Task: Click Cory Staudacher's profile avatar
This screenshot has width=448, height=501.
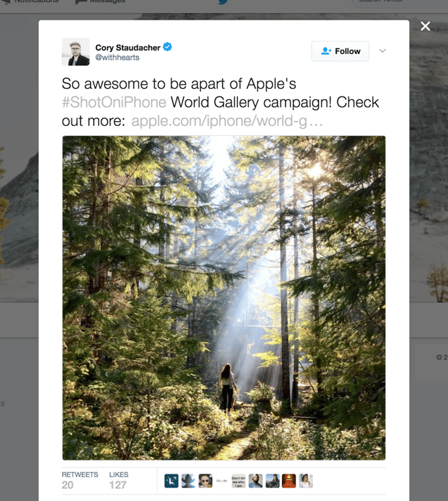Action: (x=76, y=52)
